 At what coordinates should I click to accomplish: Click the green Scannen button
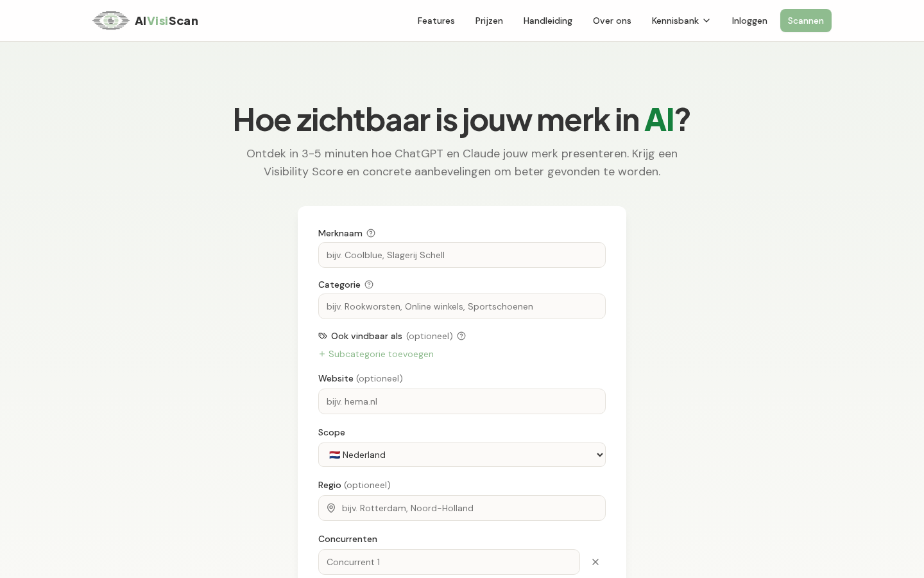(x=806, y=21)
